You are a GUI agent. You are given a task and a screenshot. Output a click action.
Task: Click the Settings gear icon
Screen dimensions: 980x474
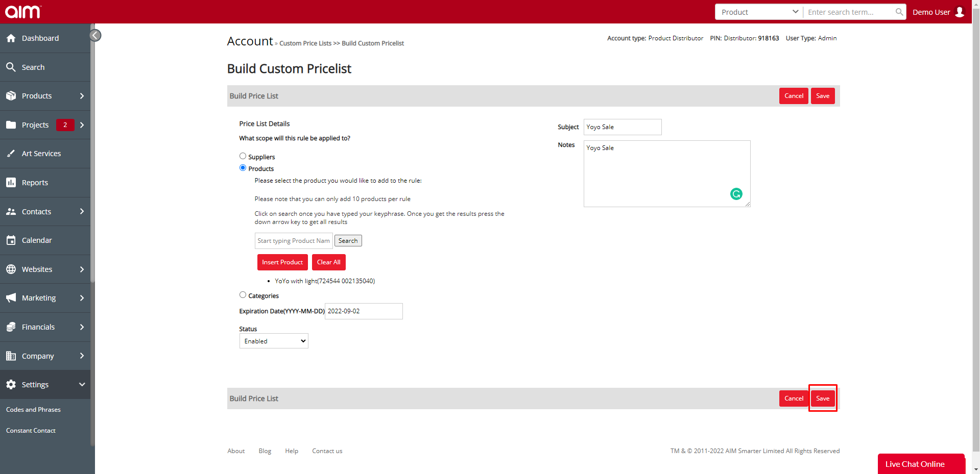[x=11, y=385]
